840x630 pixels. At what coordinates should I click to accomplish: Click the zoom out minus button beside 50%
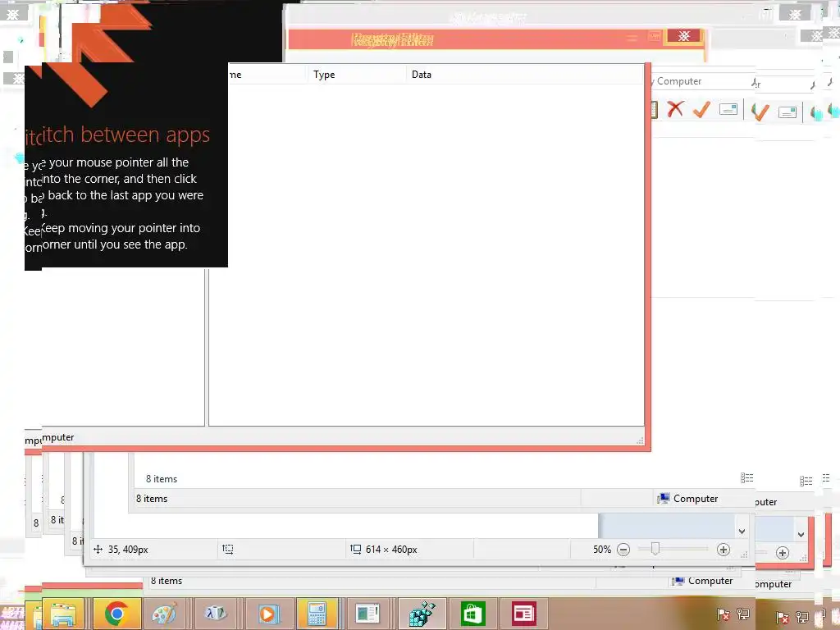click(623, 549)
